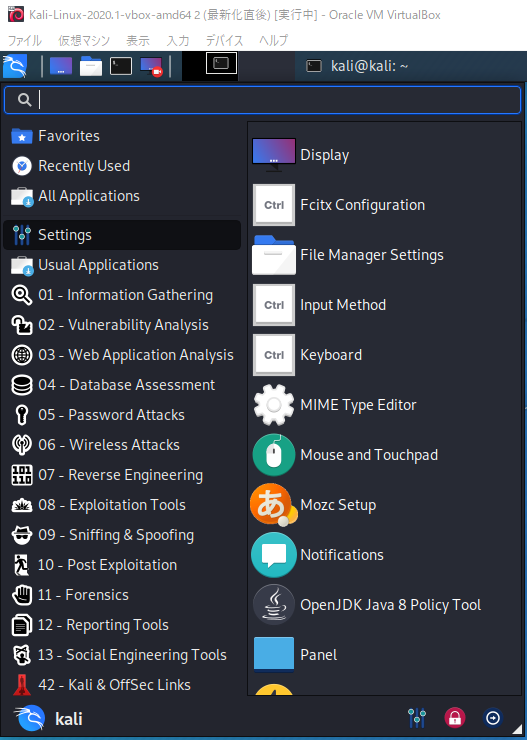The width and height of the screenshot is (527, 740).
Task: Open 05 - Password Attacks category
Action: 122,415
